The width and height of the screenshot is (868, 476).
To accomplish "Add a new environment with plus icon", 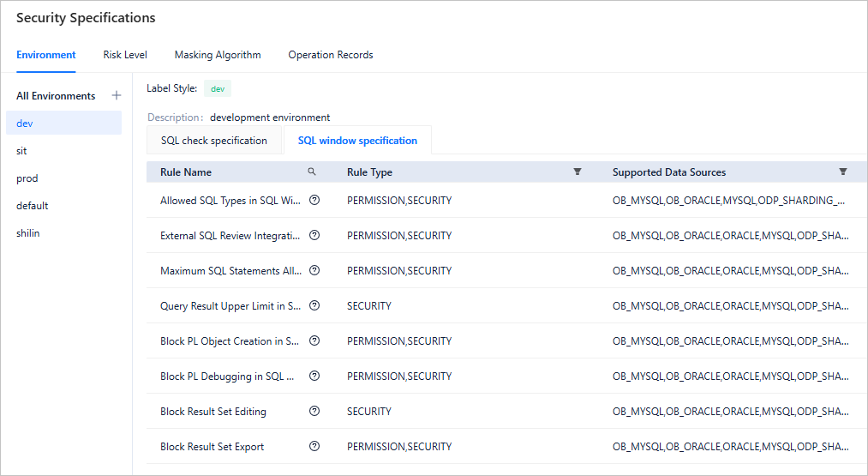I will (117, 96).
